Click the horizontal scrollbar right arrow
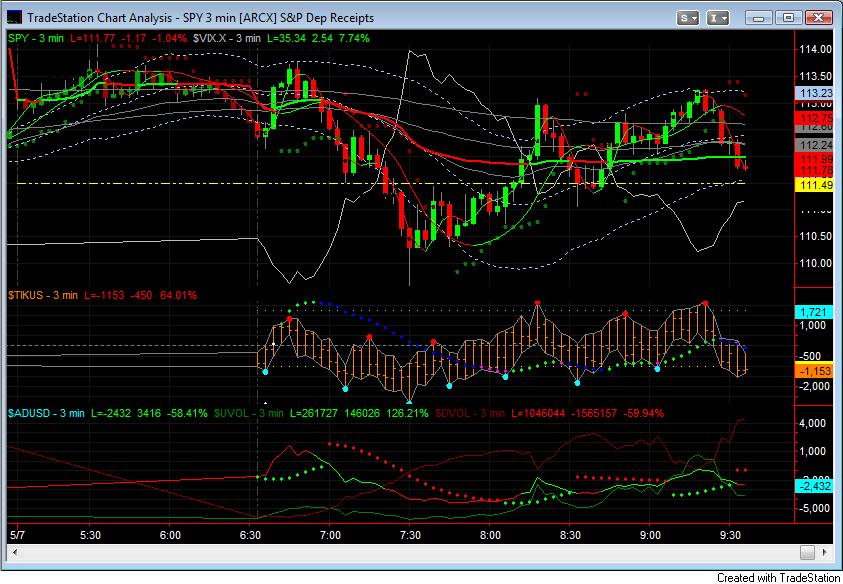The image size is (843, 584). point(826,552)
